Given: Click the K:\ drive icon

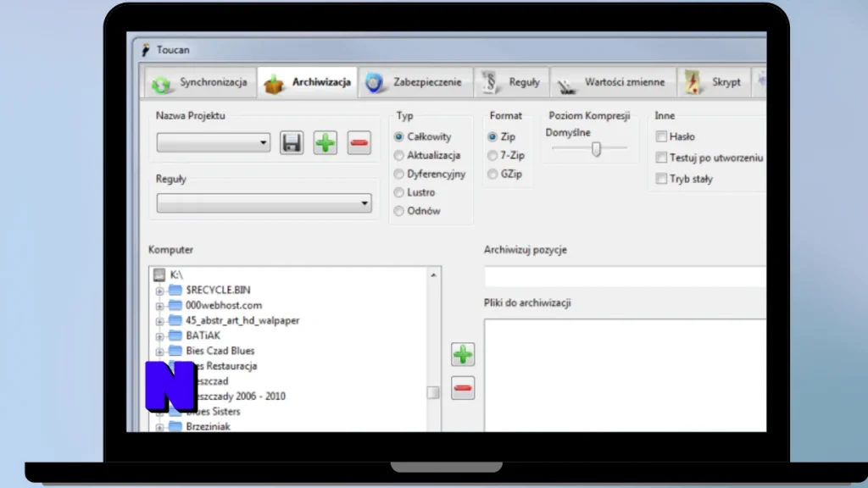Looking at the screenshot, I should tap(159, 274).
